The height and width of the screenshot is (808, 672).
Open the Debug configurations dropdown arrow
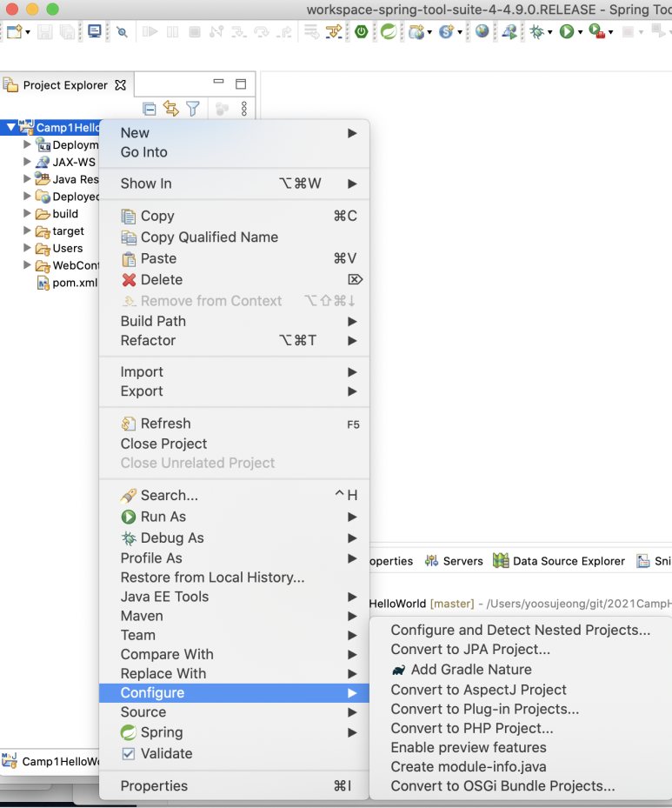click(x=550, y=32)
